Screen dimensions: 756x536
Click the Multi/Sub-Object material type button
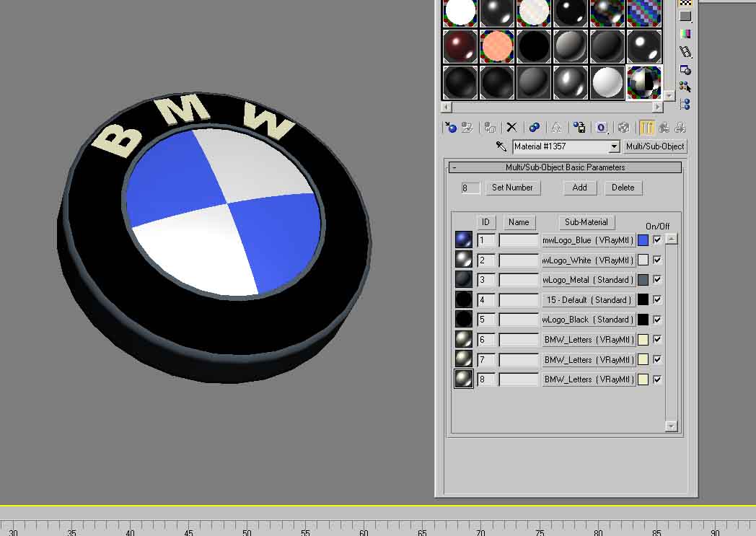655,146
